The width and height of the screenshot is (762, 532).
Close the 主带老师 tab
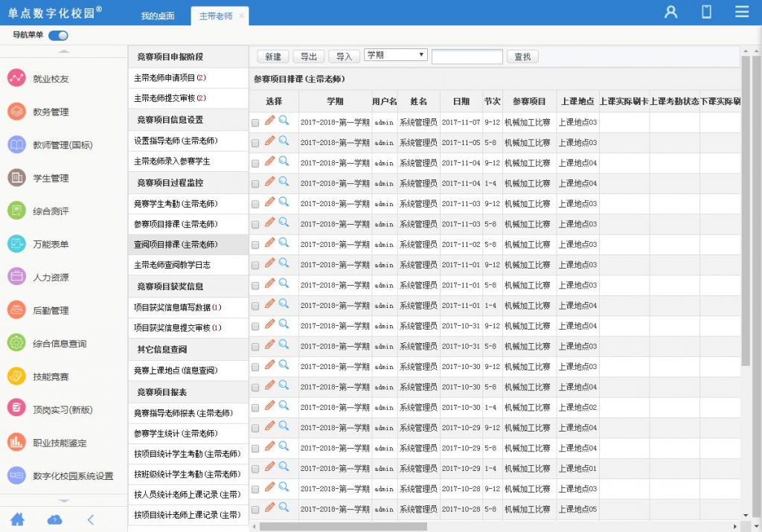pyautogui.click(x=242, y=16)
